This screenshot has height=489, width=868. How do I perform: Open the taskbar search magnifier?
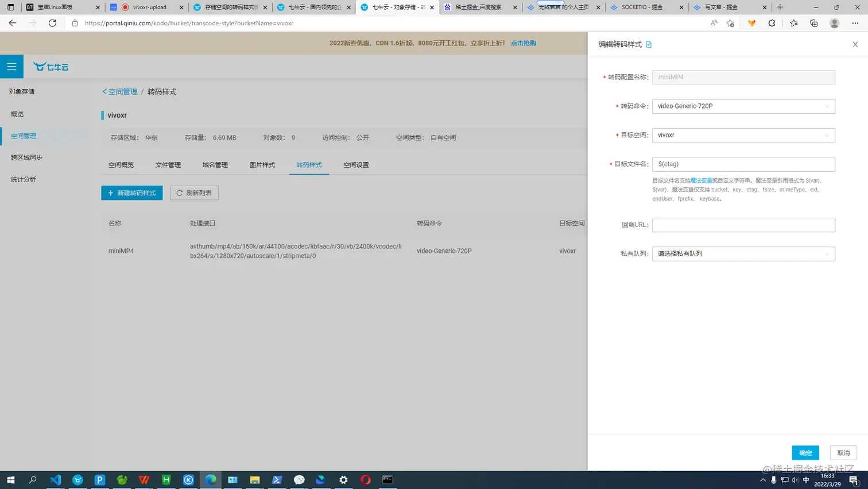33,480
